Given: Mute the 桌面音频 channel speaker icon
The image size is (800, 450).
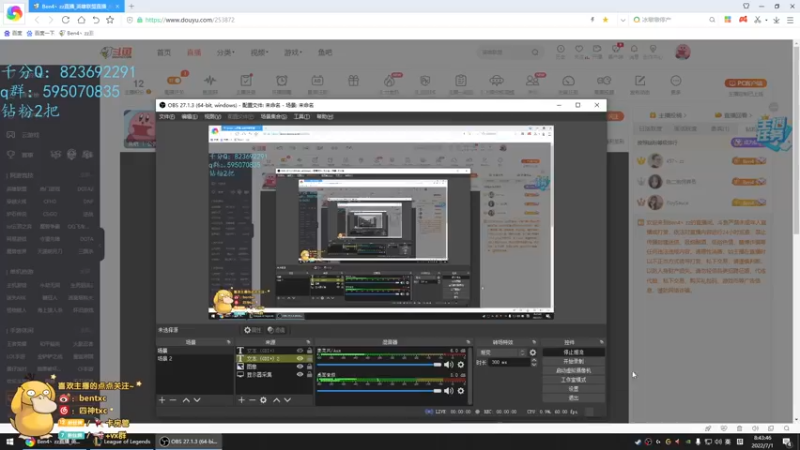Looking at the screenshot, I should (x=448, y=391).
